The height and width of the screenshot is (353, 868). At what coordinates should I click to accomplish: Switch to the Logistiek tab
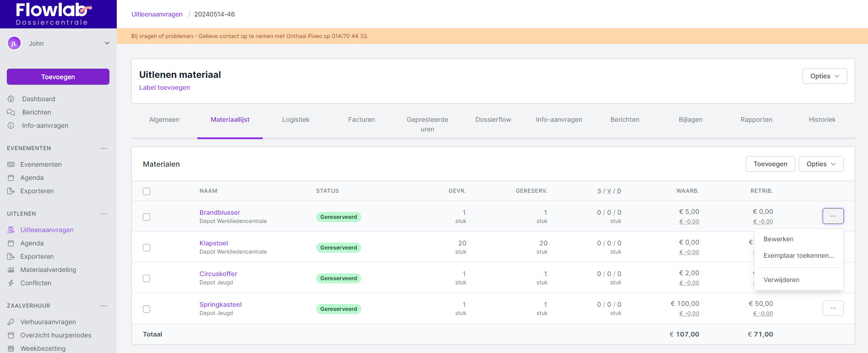point(296,119)
